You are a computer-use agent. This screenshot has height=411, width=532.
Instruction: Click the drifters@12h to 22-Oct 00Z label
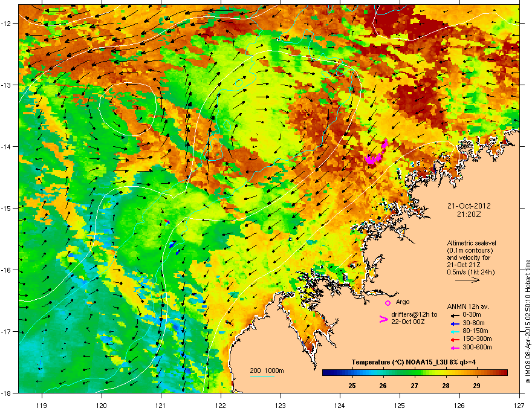(414, 318)
